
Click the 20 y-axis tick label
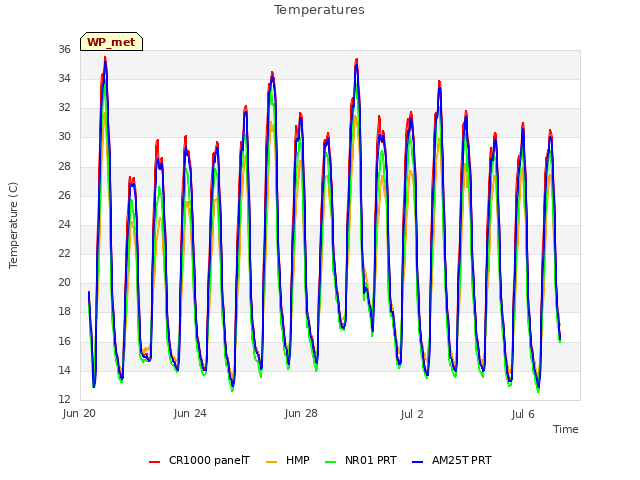coord(64,282)
